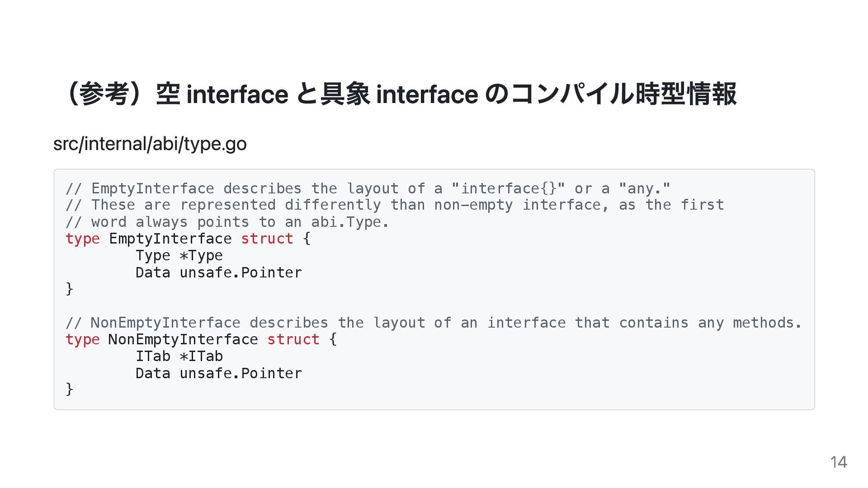The width and height of the screenshot is (868, 488).
Task: Select the src/internal/abi/type.go file path text
Action: pyautogui.click(x=150, y=144)
